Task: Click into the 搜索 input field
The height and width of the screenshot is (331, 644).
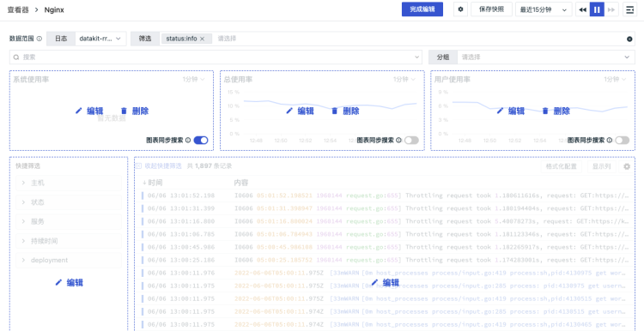Action: click(216, 57)
